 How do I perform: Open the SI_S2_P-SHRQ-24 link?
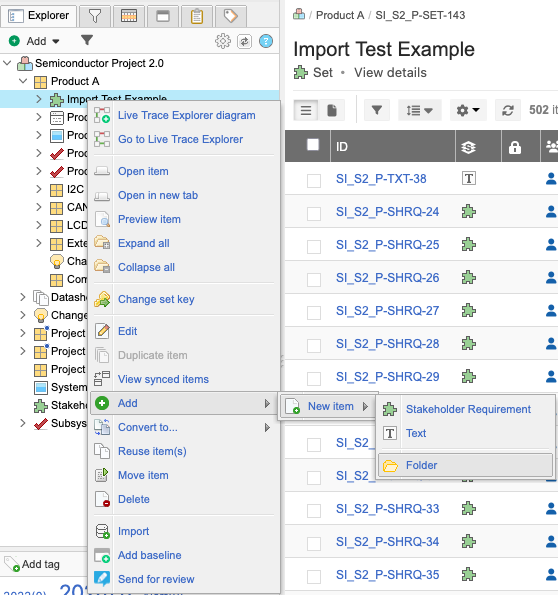point(387,211)
